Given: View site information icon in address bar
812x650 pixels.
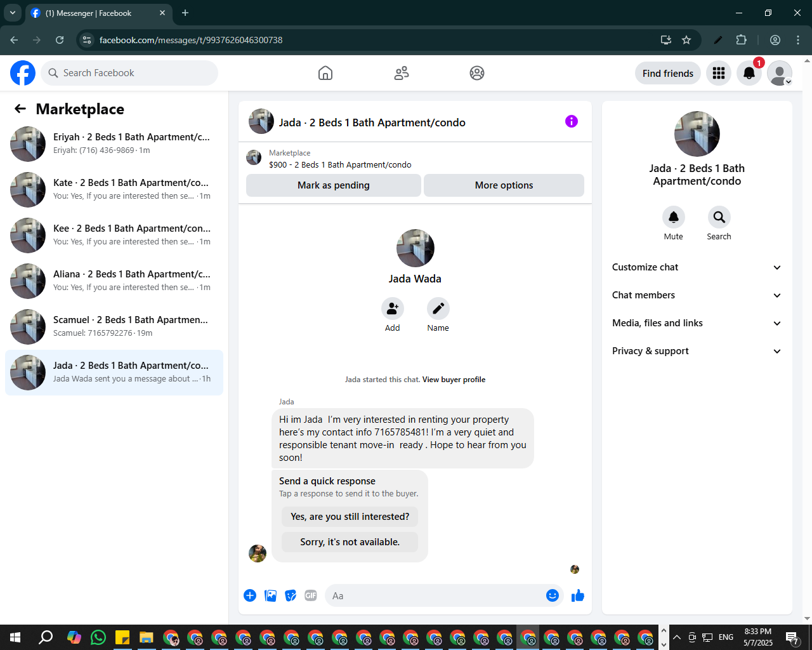Looking at the screenshot, I should [88, 40].
